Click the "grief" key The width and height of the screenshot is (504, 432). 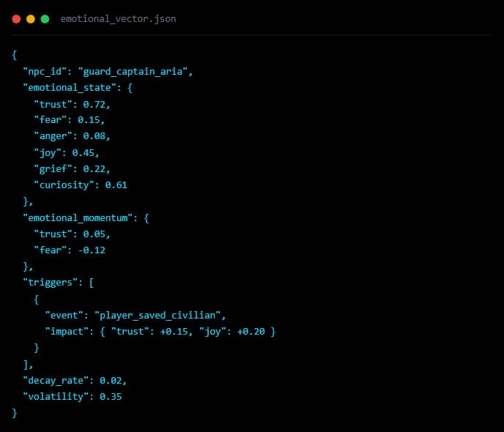pos(53,168)
